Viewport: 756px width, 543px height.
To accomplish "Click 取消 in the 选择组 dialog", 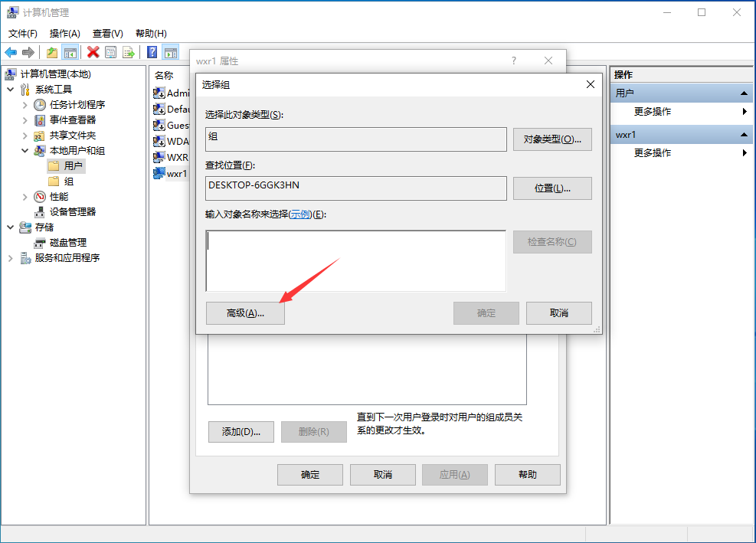I will coord(559,313).
